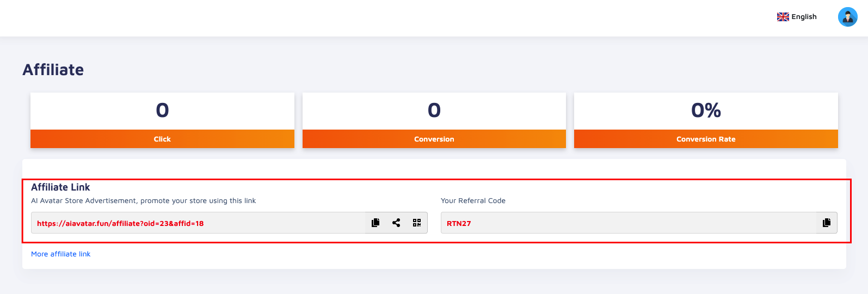Click the Affiliate Link section title
This screenshot has height=294, width=868.
[60, 187]
